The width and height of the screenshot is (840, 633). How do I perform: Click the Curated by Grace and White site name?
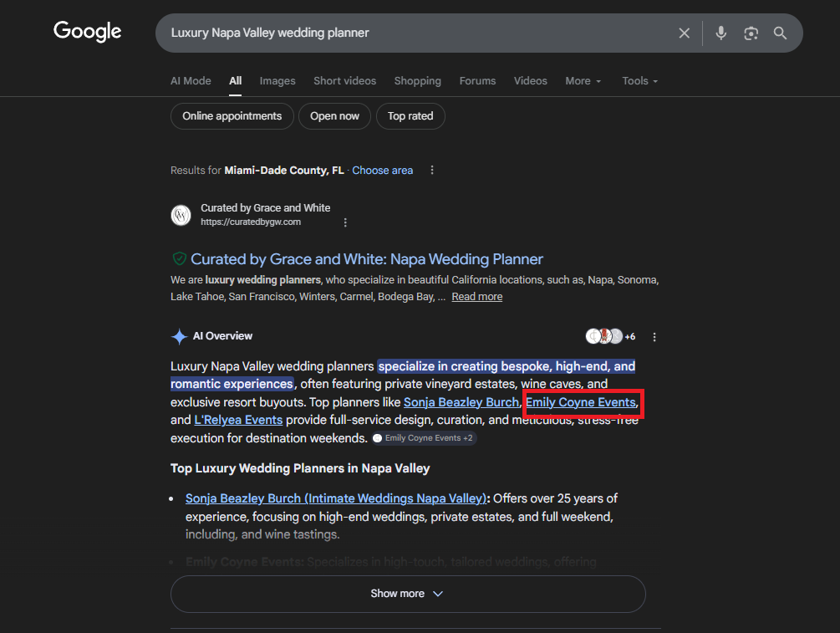[265, 208]
